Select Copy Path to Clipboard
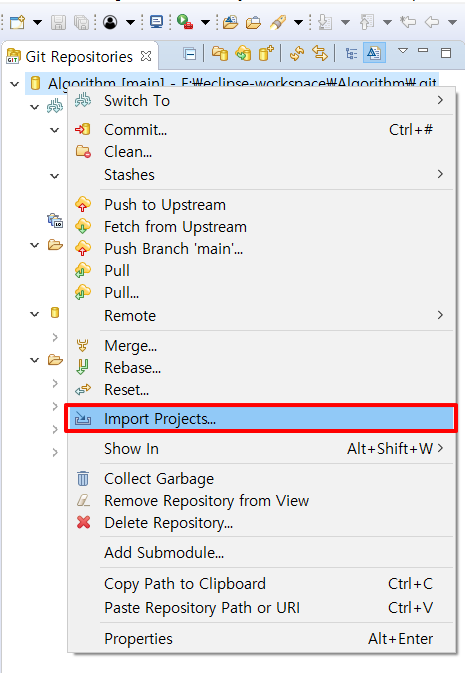The height and width of the screenshot is (673, 465). coord(261,584)
